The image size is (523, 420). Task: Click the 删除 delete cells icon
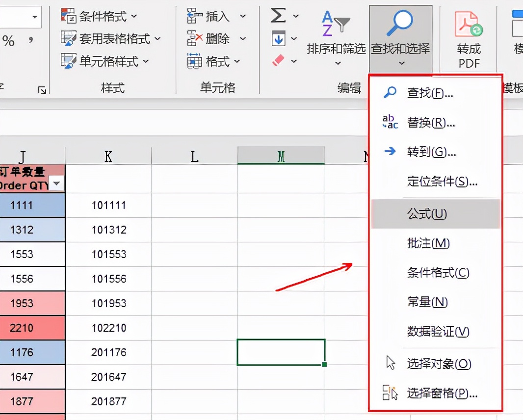pos(195,38)
